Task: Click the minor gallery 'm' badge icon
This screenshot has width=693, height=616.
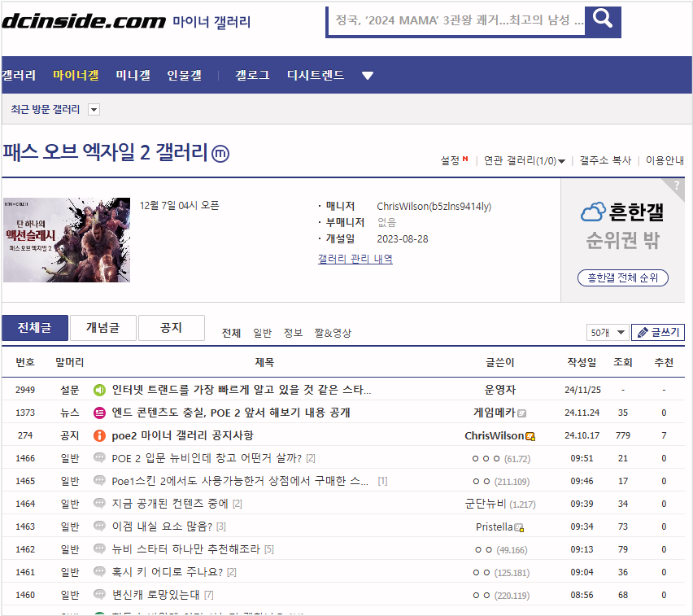Action: [x=220, y=154]
